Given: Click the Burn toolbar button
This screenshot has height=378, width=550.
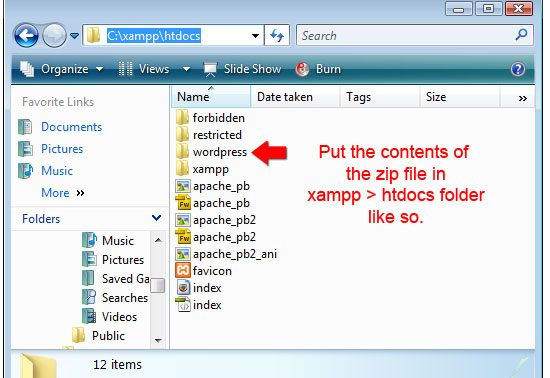Looking at the screenshot, I should click(x=318, y=69).
